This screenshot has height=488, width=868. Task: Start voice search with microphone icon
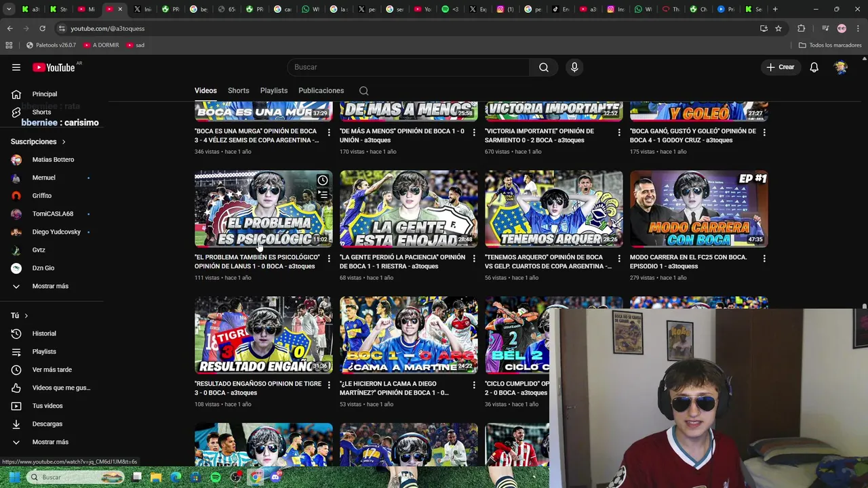click(x=574, y=67)
